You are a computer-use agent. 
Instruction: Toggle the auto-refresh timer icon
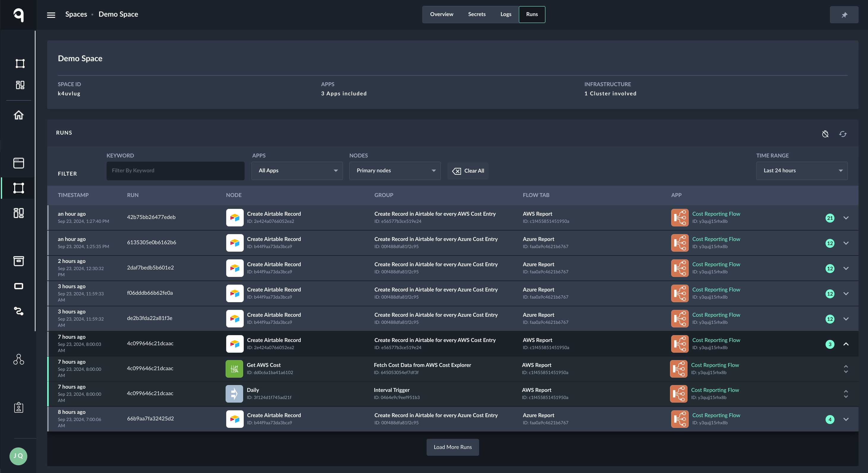point(825,134)
